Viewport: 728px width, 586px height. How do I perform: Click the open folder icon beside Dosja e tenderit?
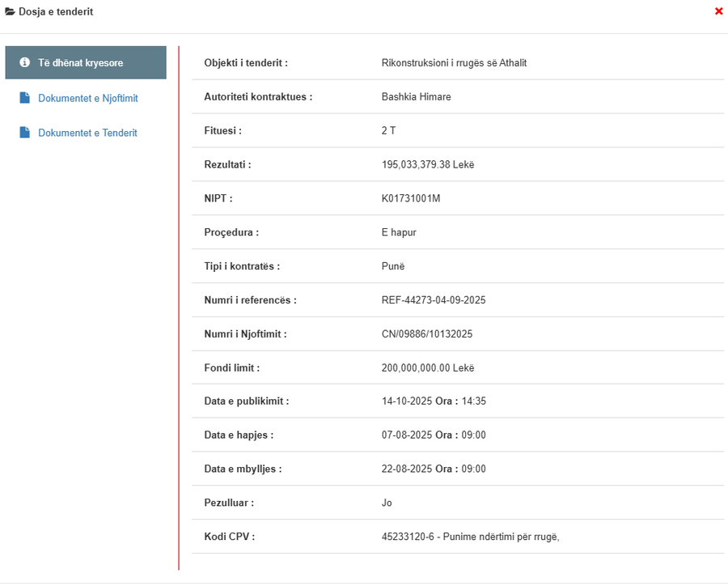(x=11, y=11)
